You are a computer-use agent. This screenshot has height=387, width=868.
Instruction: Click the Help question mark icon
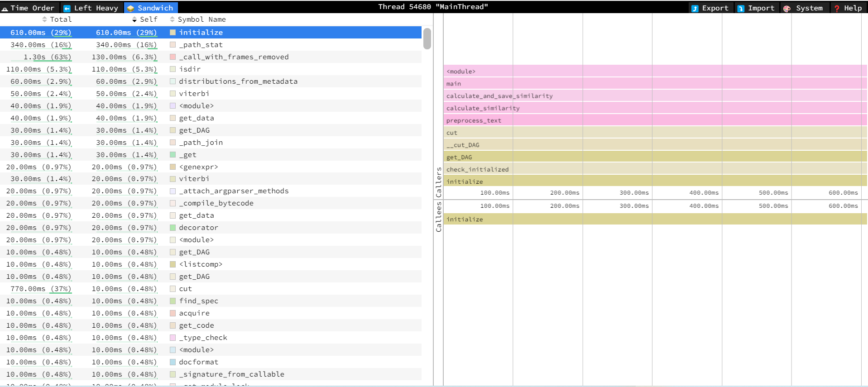pos(837,8)
